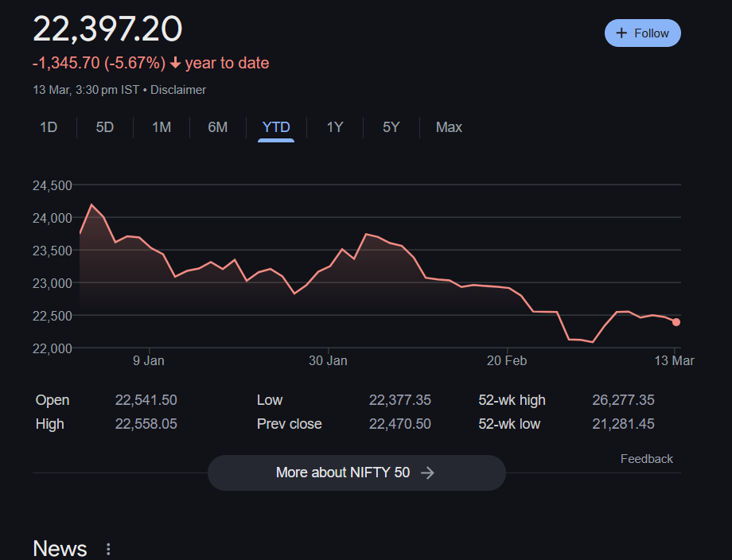Viewport: 732px width, 560px height.
Task: Click the 30 Jan date label on the axis
Action: [x=328, y=361]
